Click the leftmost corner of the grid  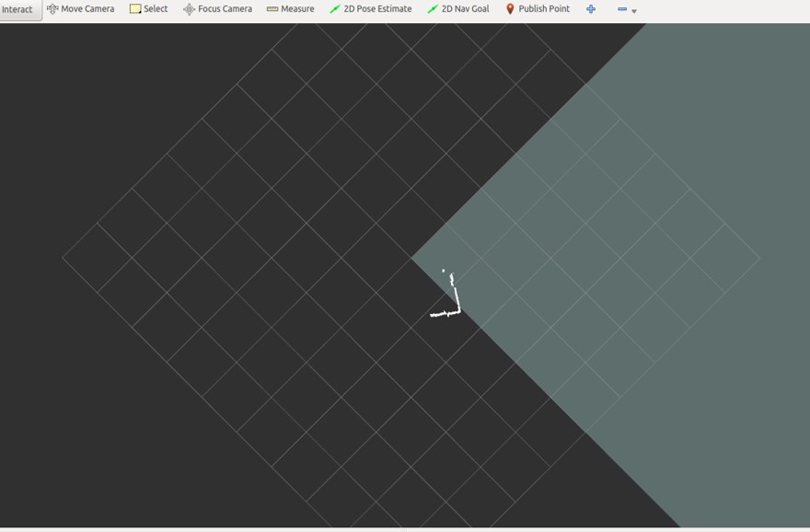click(63, 258)
